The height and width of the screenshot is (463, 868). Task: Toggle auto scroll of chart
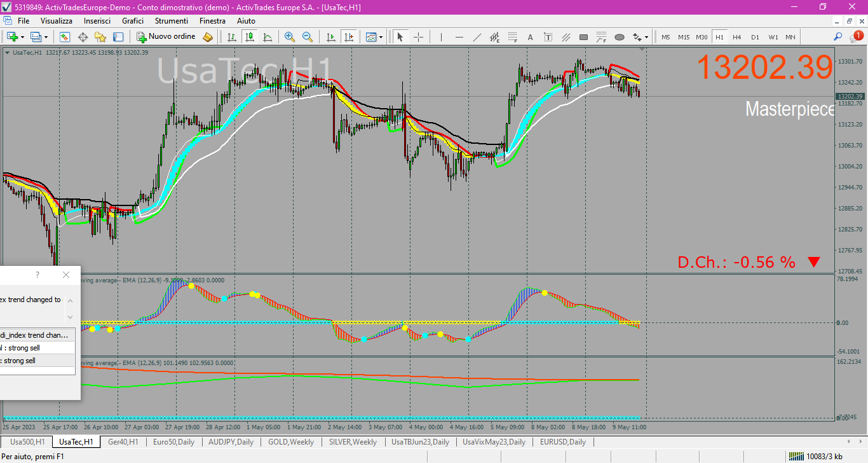(x=330, y=37)
